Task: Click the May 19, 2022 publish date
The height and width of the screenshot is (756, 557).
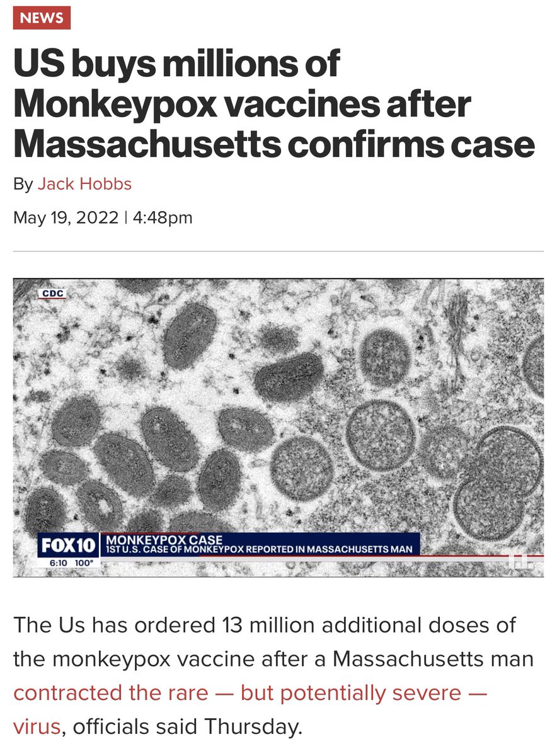Action: [66, 218]
